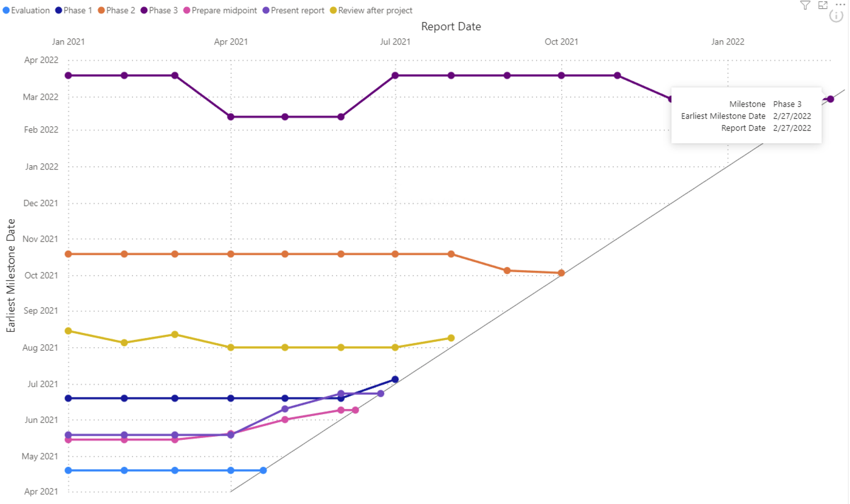This screenshot has height=504, width=850.
Task: Click Phase 1's final data point in July 2021
Action: coord(394,379)
